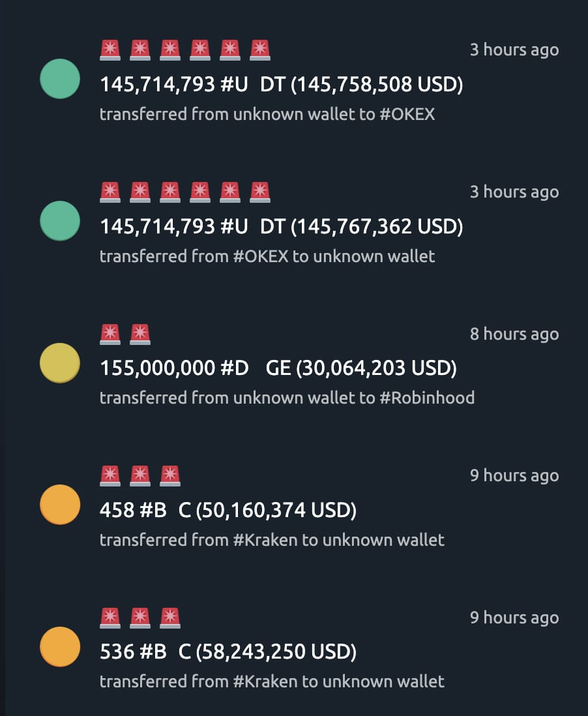Click '9 hours ago' timestamp on 536 BTC alert

(514, 618)
